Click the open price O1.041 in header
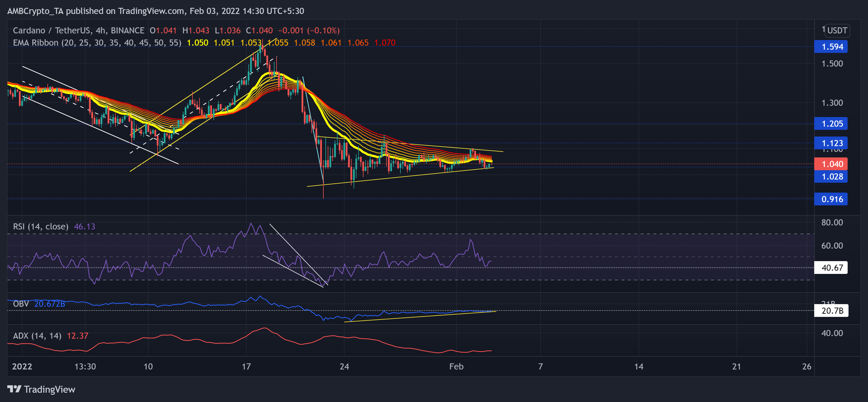Image resolution: width=868 pixels, height=402 pixels. pyautogui.click(x=163, y=30)
